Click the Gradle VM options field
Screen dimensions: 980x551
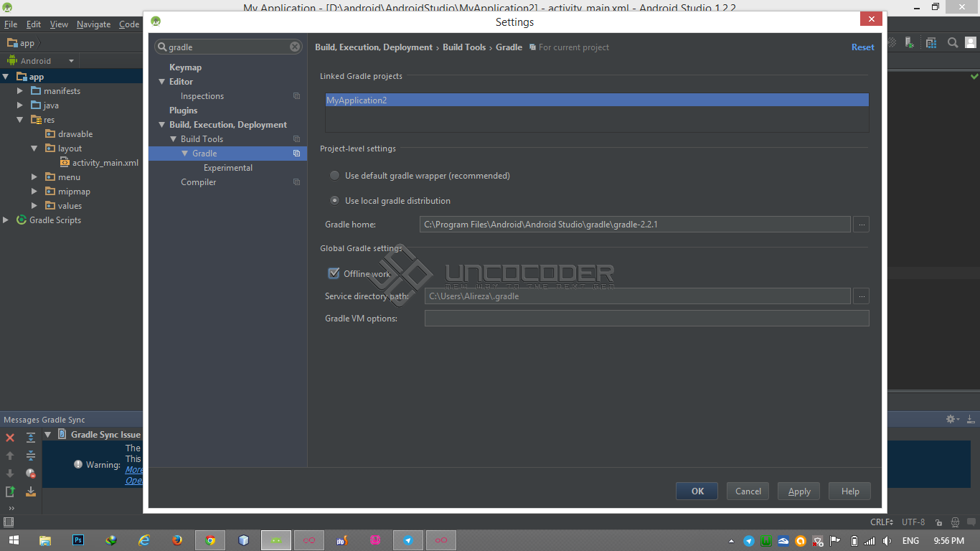click(647, 319)
